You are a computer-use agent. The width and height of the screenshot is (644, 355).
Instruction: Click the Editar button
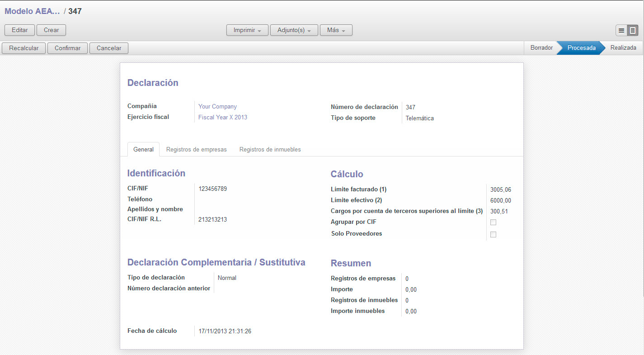19,30
